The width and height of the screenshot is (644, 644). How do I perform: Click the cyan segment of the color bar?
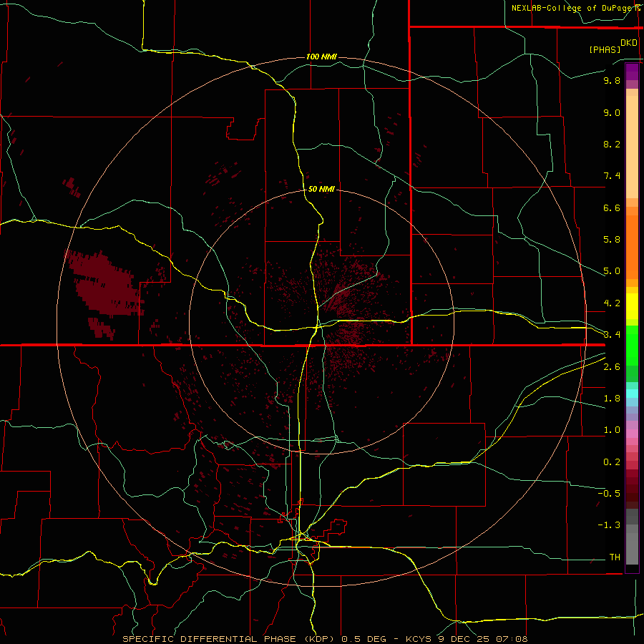click(x=632, y=394)
